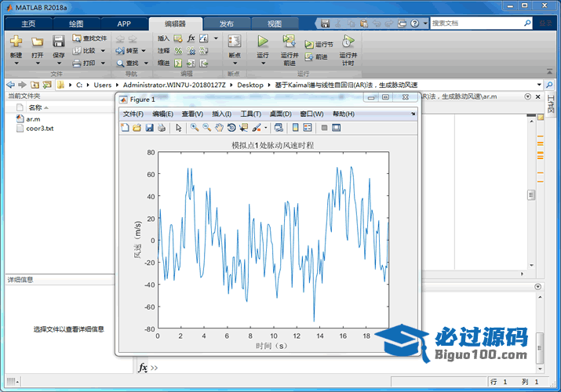Click the Link Plot icon

pos(279,128)
